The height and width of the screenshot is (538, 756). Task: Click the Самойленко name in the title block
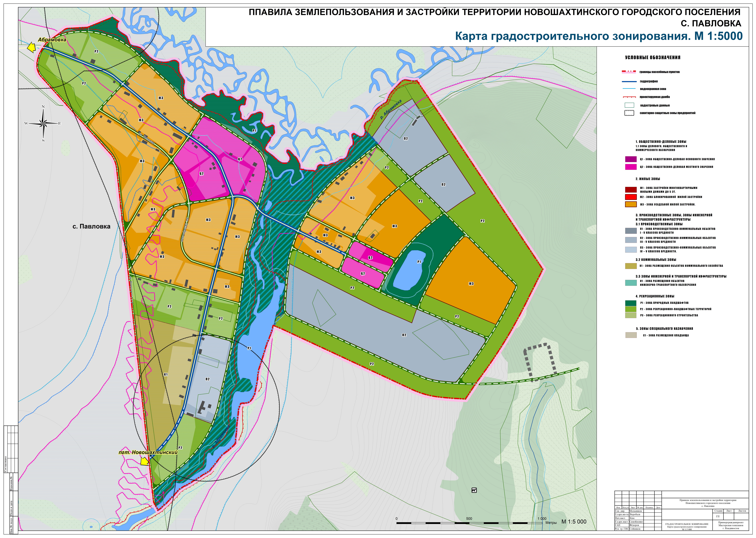pyautogui.click(x=636, y=522)
